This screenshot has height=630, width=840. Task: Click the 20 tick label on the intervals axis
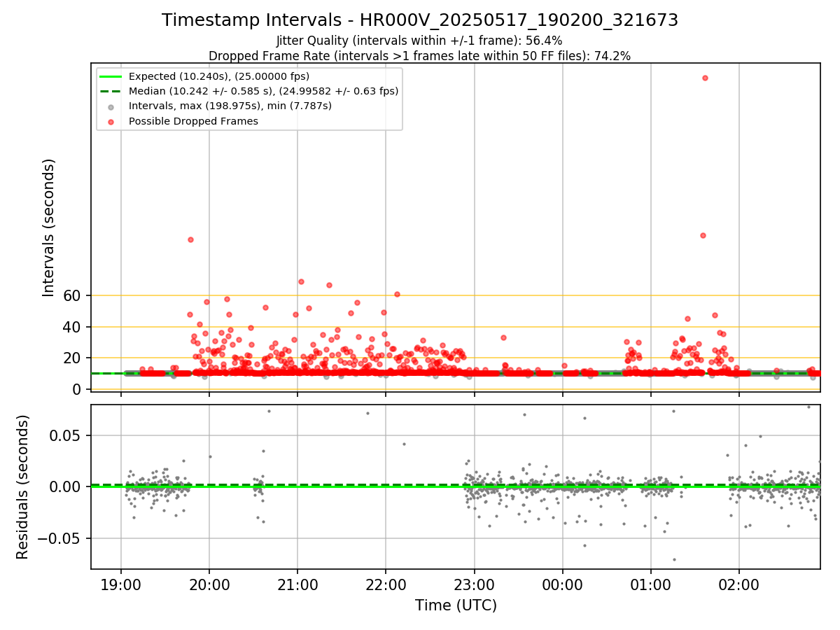[x=73, y=358]
